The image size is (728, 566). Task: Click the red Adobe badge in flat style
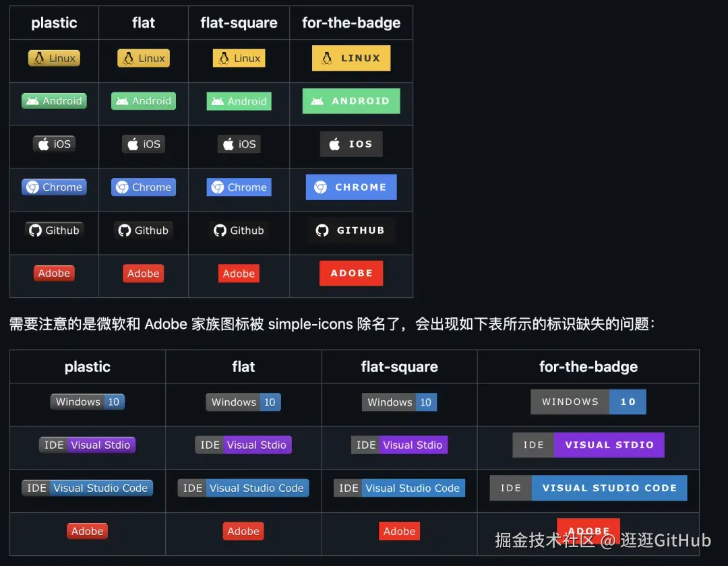143,273
